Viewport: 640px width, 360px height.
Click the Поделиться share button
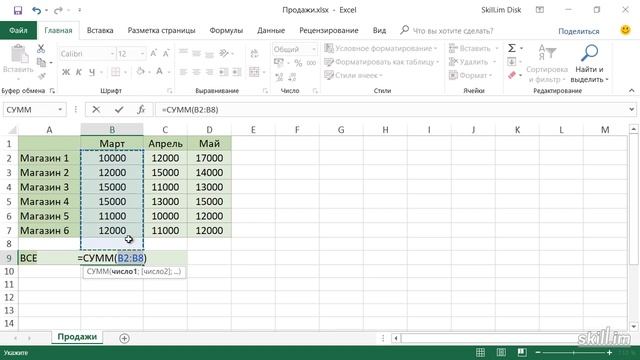pos(579,31)
